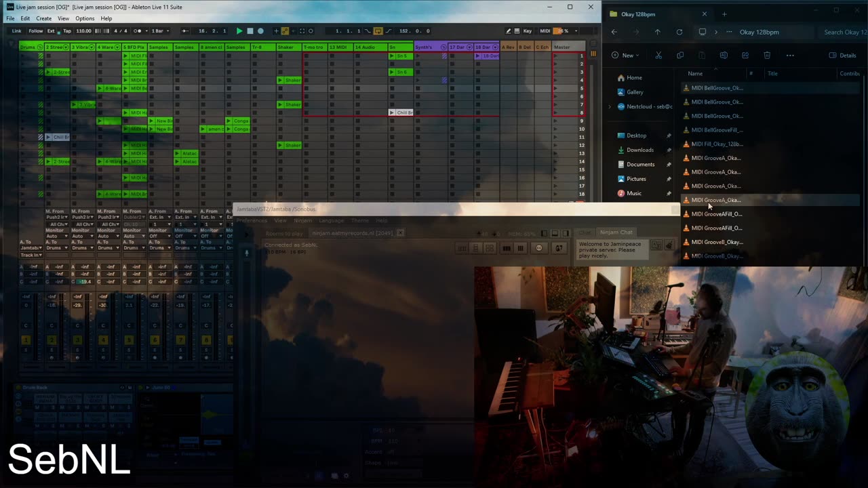Unfold the Drums group track header
The width and height of the screenshot is (868, 488).
[40, 47]
